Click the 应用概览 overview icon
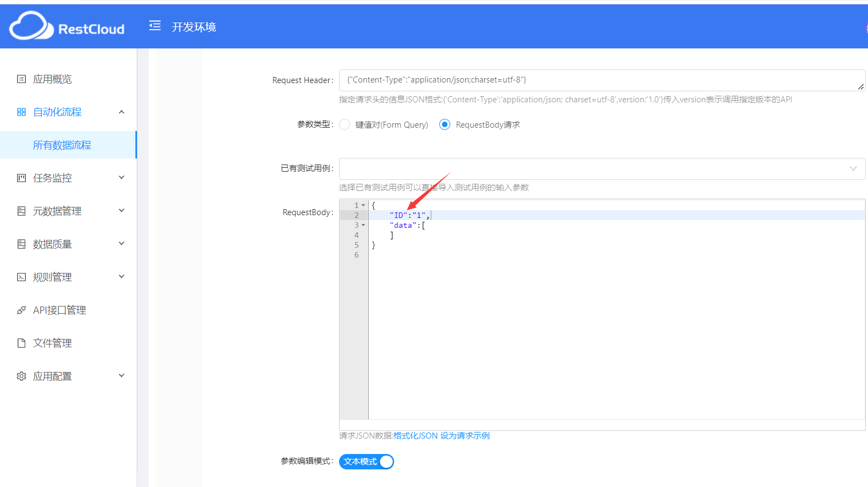This screenshot has height=487, width=868. (x=21, y=79)
